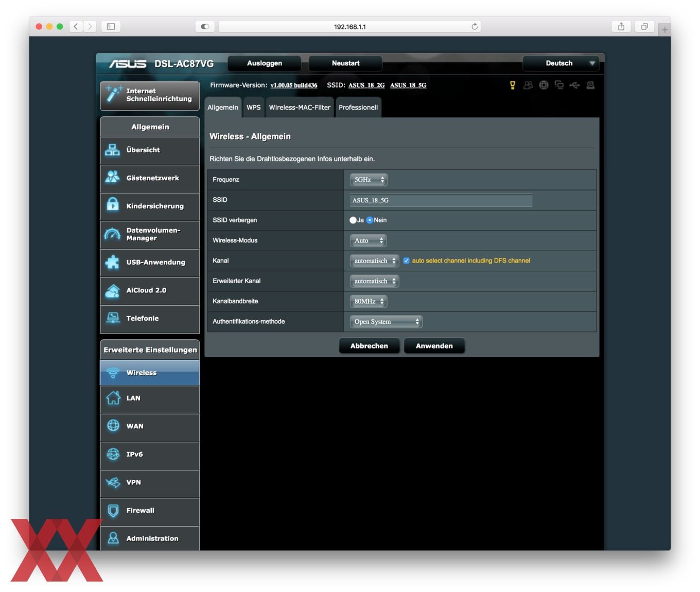
Task: Open Internet Schnelleinrichtung wizard icon
Action: [x=113, y=95]
